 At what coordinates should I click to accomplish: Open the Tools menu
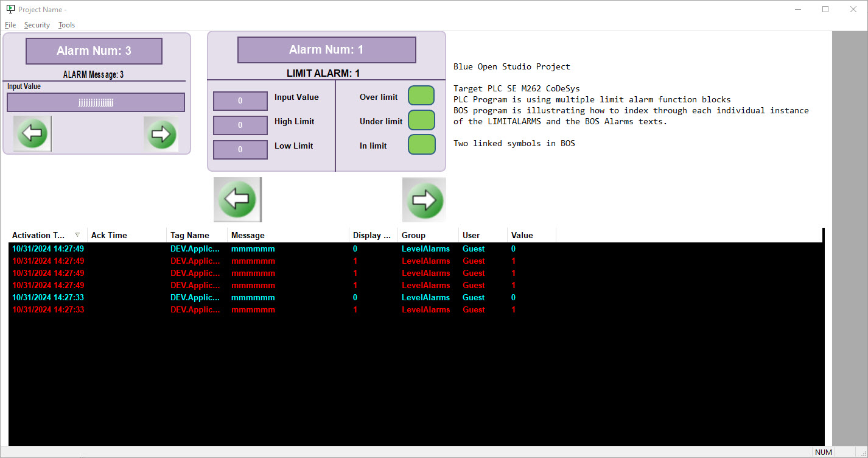(x=67, y=25)
